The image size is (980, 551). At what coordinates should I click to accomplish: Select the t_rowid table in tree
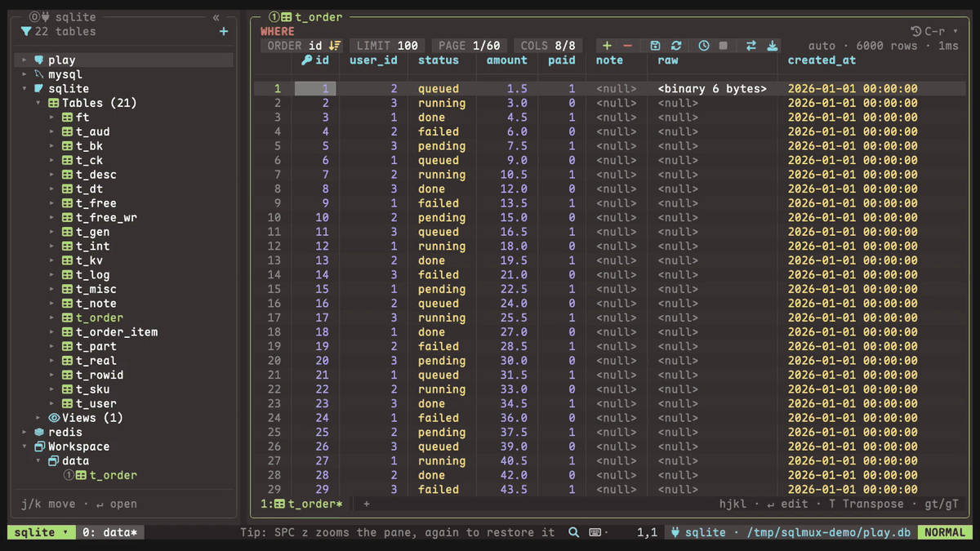100,375
